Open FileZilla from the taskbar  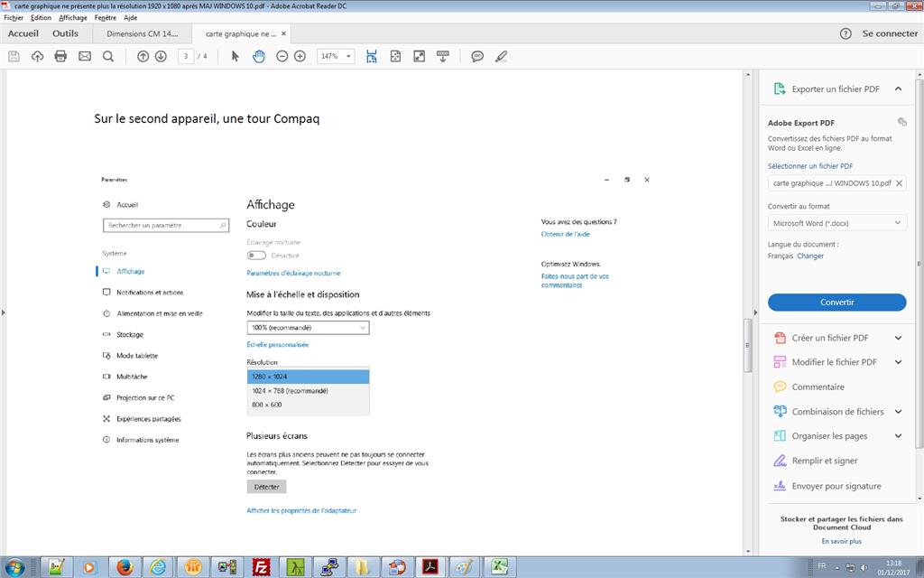coord(261,567)
